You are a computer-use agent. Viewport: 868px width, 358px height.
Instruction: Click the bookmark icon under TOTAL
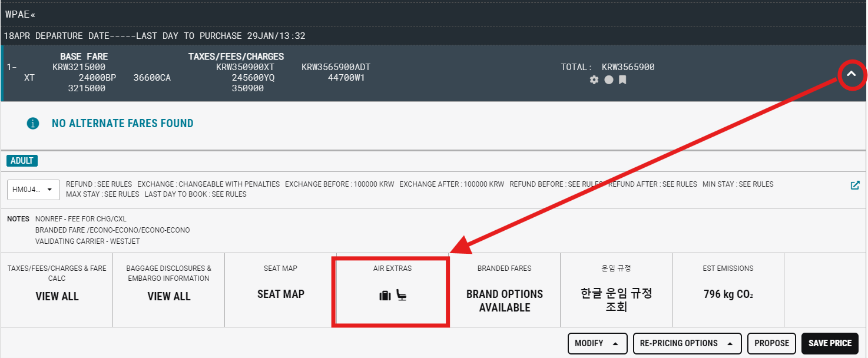[x=622, y=79]
